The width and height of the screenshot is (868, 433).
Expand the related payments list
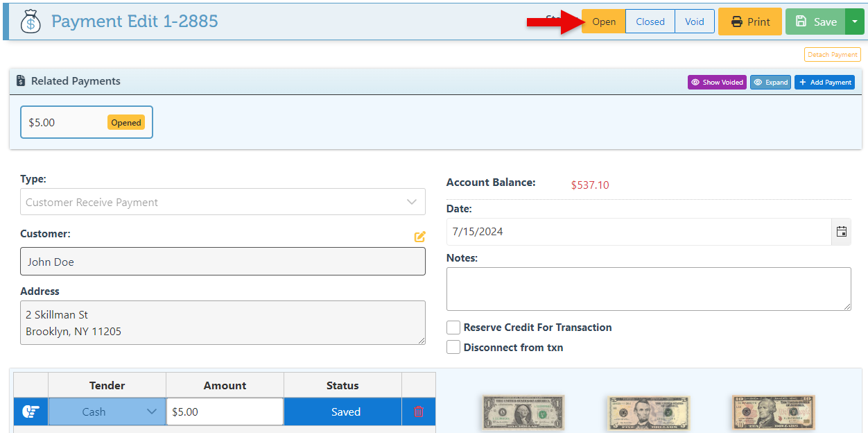tap(770, 83)
